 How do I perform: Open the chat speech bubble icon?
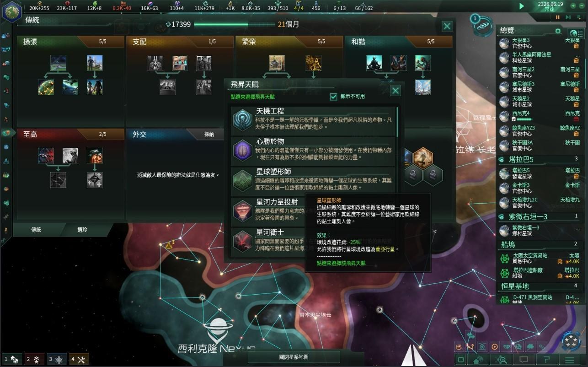524,360
